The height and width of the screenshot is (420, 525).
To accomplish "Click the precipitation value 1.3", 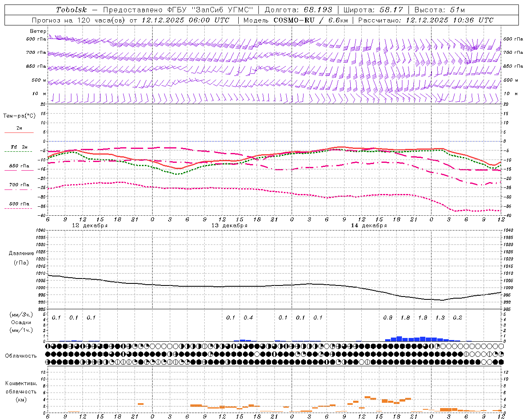I will 440,318.
